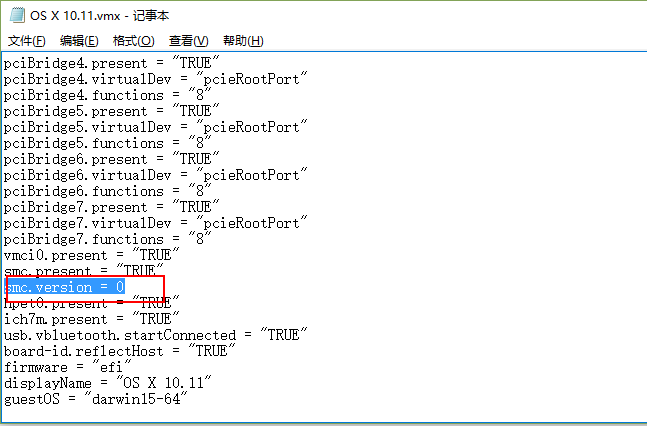
Task: Click the pciBridge7.virtualDev line
Action: click(x=156, y=223)
